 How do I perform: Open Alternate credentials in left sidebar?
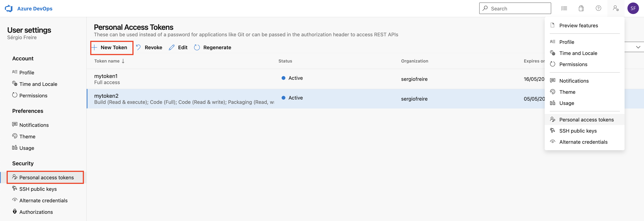tap(43, 201)
